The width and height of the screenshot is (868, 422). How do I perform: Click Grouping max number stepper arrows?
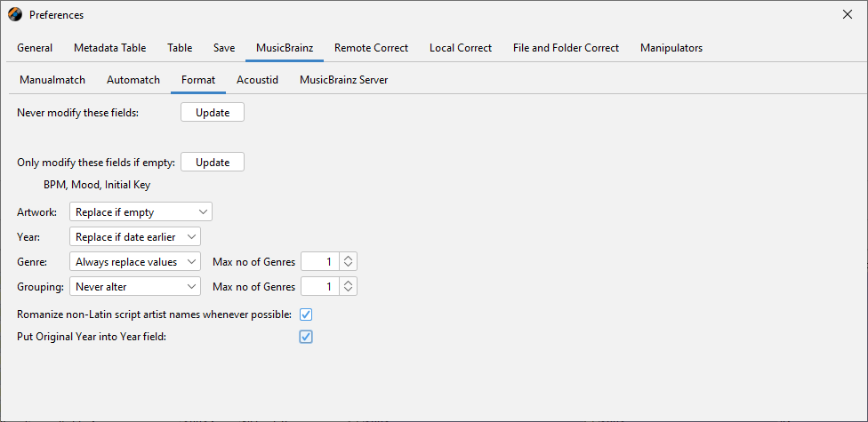(x=349, y=286)
